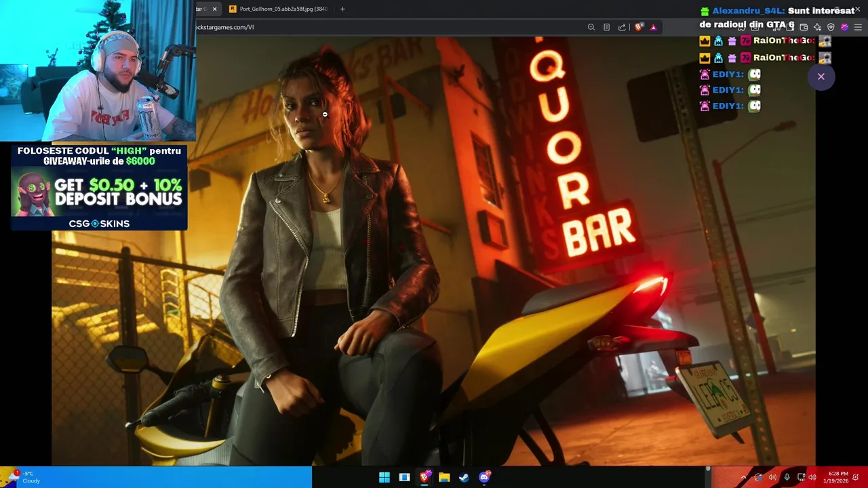The image size is (868, 488).
Task: Open the share page icon
Action: tap(622, 27)
